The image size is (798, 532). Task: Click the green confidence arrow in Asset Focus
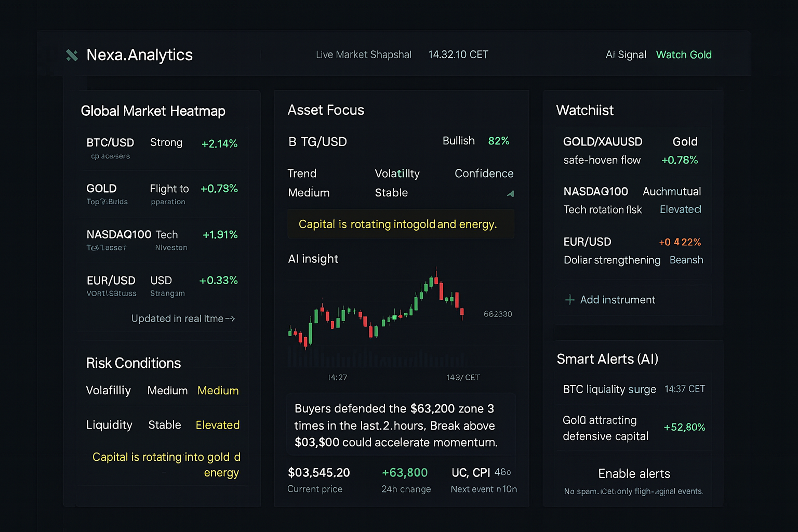tap(511, 193)
